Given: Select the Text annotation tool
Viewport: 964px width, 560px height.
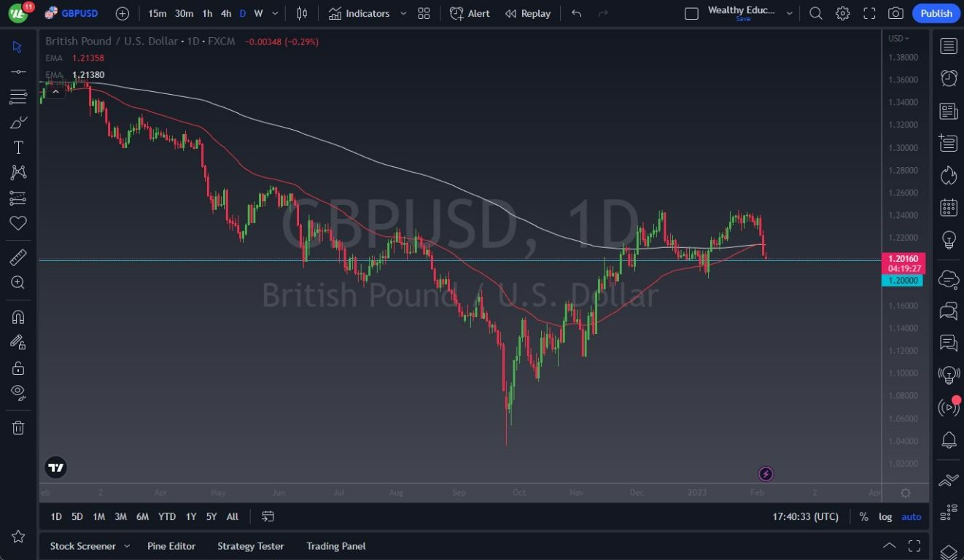Looking at the screenshot, I should [18, 147].
